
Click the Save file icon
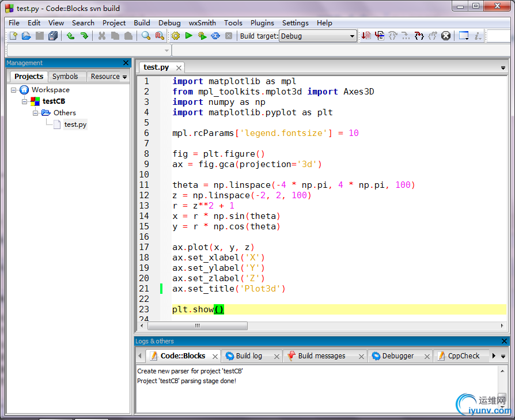[40, 36]
